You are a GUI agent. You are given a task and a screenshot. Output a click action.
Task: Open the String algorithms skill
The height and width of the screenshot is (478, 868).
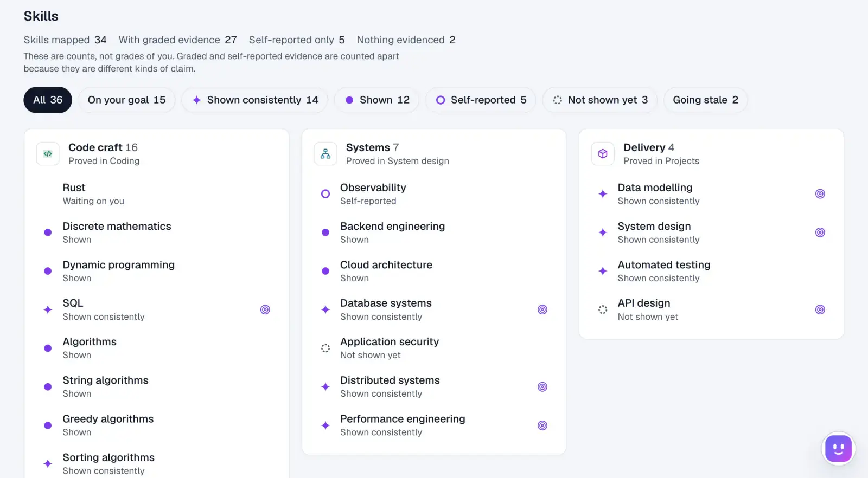pyautogui.click(x=157, y=386)
